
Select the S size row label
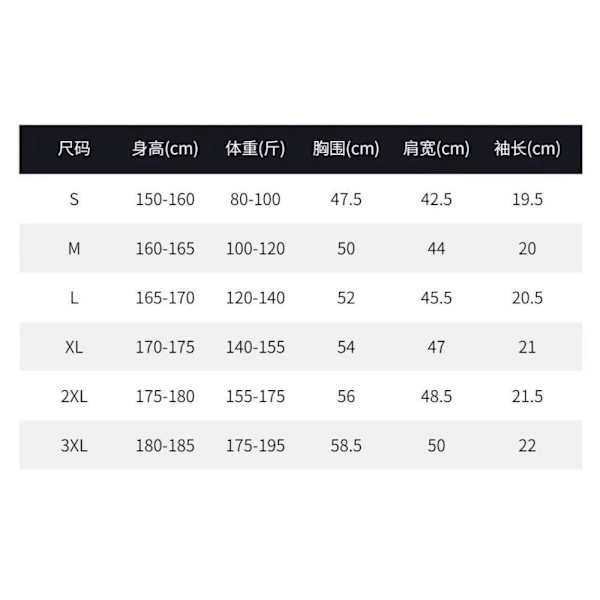(74, 199)
